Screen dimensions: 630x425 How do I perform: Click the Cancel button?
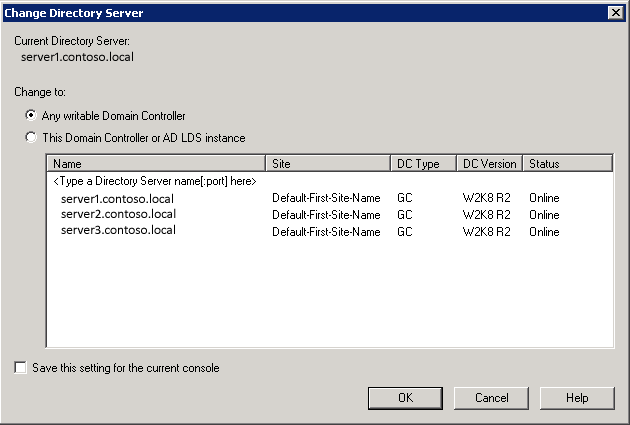491,398
